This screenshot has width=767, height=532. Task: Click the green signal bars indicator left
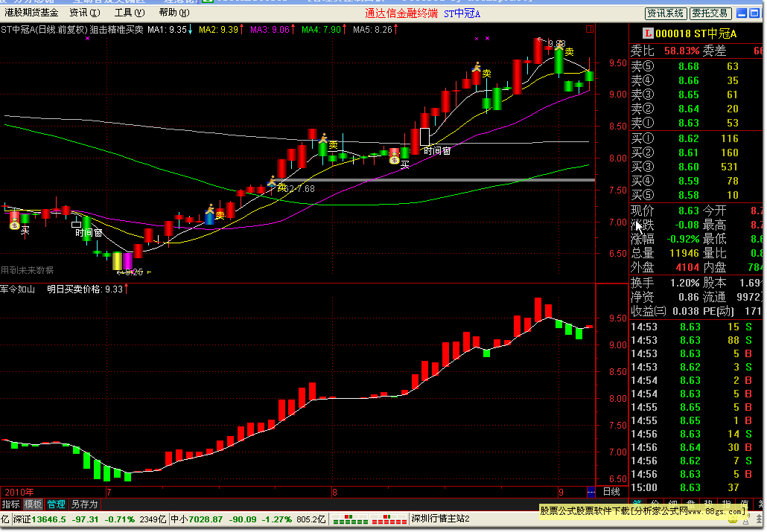350,519
